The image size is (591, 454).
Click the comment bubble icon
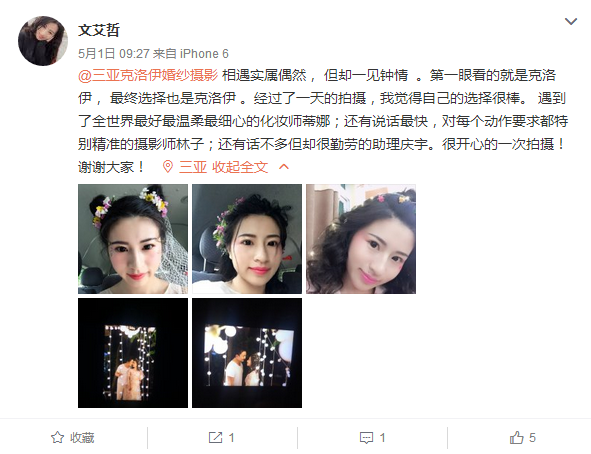366,438
